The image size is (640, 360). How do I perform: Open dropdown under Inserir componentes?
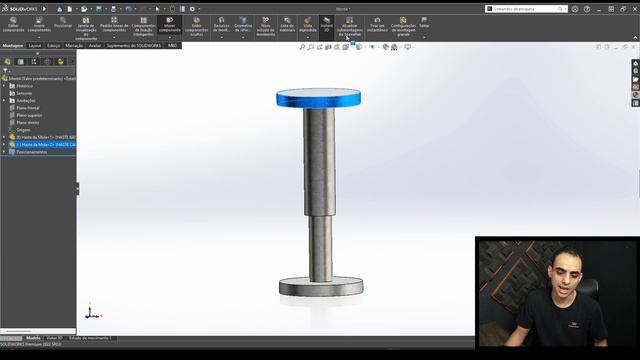(39, 38)
